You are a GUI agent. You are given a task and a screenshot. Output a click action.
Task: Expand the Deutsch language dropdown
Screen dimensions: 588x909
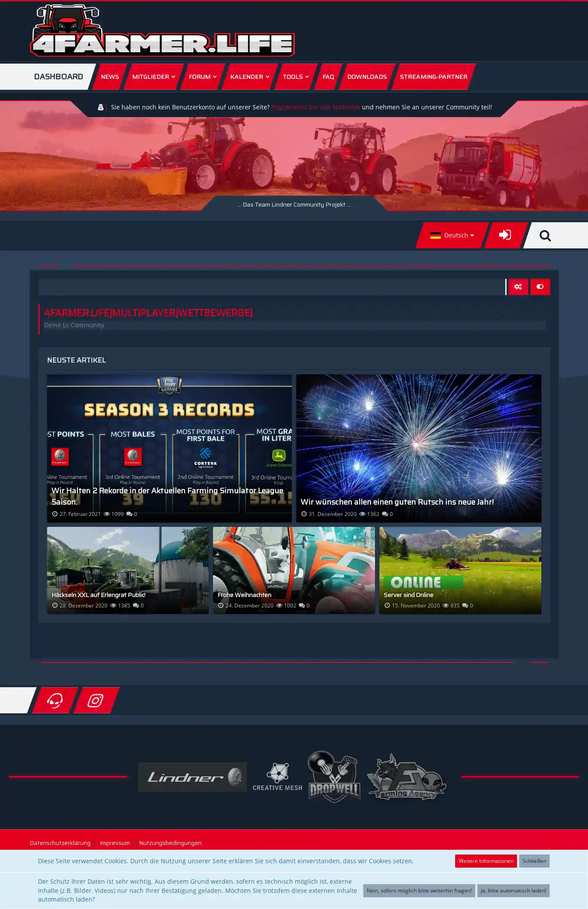click(452, 235)
